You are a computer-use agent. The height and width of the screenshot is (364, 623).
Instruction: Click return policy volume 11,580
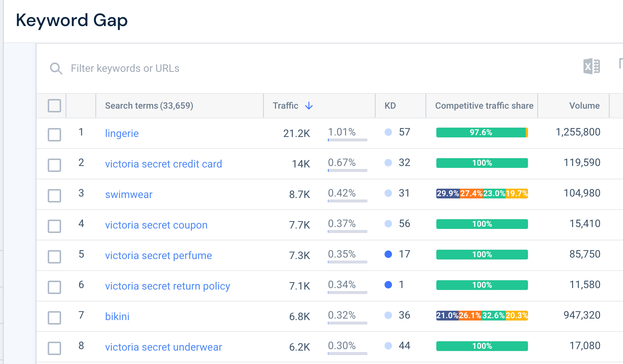coord(585,285)
